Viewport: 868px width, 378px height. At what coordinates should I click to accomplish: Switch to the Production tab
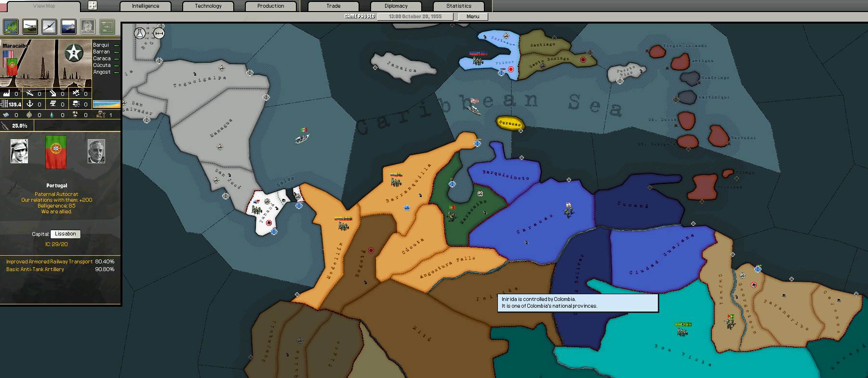tap(270, 6)
